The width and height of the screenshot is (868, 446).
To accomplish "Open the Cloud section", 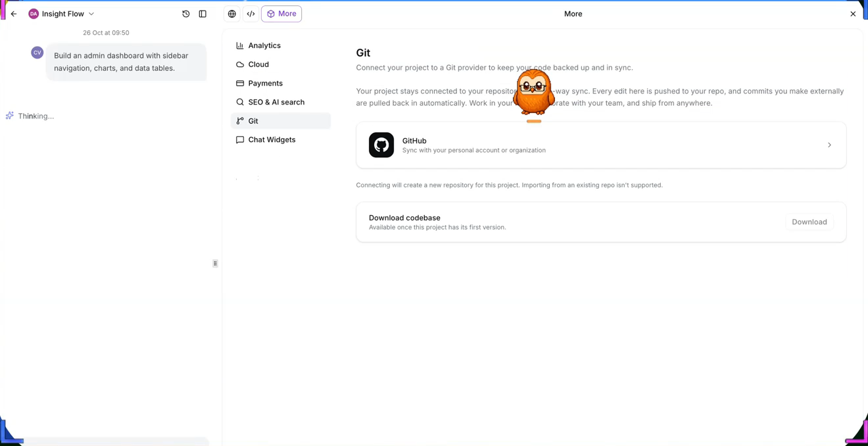I will tap(281, 64).
